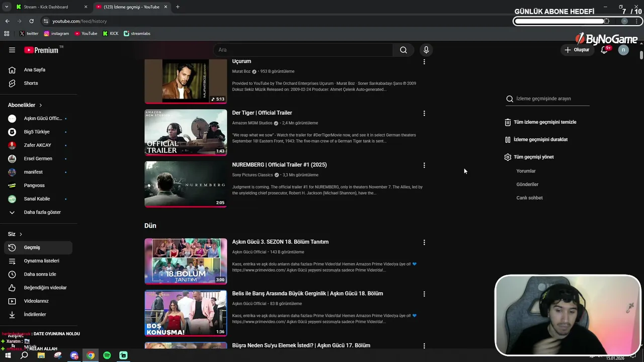Open a new browser tab

click(x=178, y=7)
